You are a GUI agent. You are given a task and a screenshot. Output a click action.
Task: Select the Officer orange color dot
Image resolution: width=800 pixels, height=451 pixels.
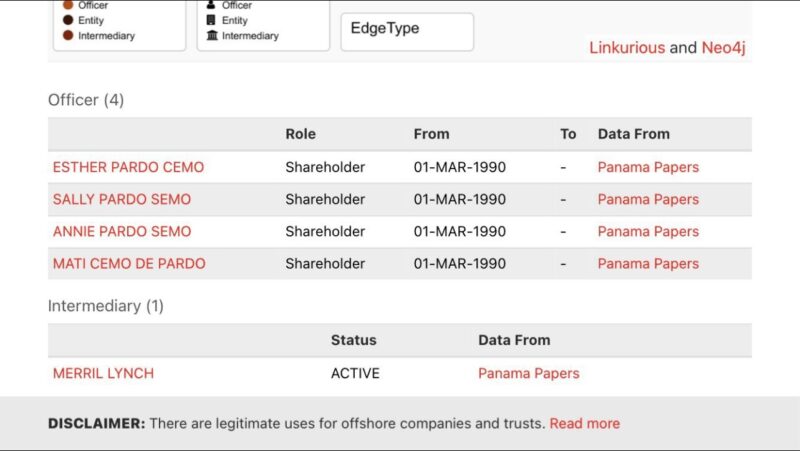pyautogui.click(x=68, y=5)
